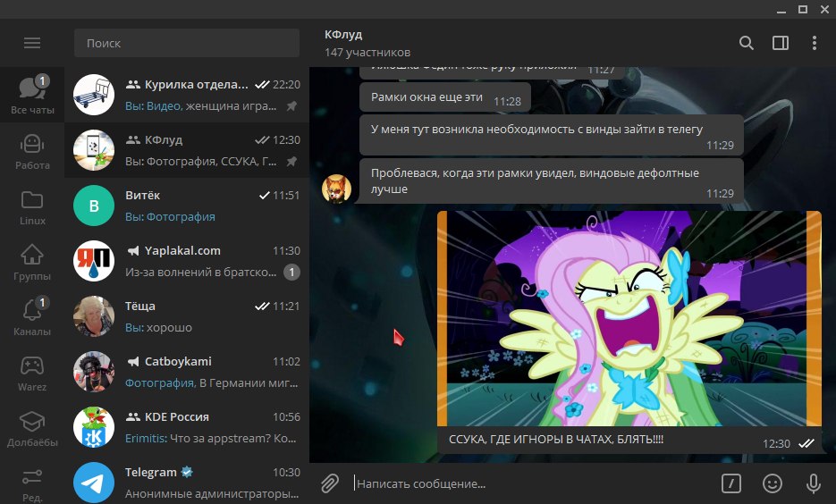836x504 pixels.
Task: Start voice recording with microphone icon
Action: [x=813, y=483]
